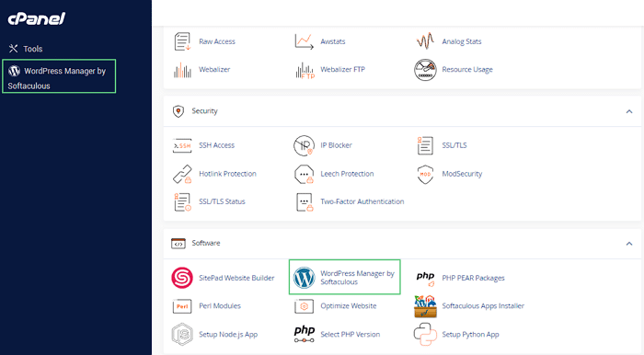Click the SitePad Website Builder icon
Image resolution: width=644 pixels, height=355 pixels.
(x=182, y=278)
